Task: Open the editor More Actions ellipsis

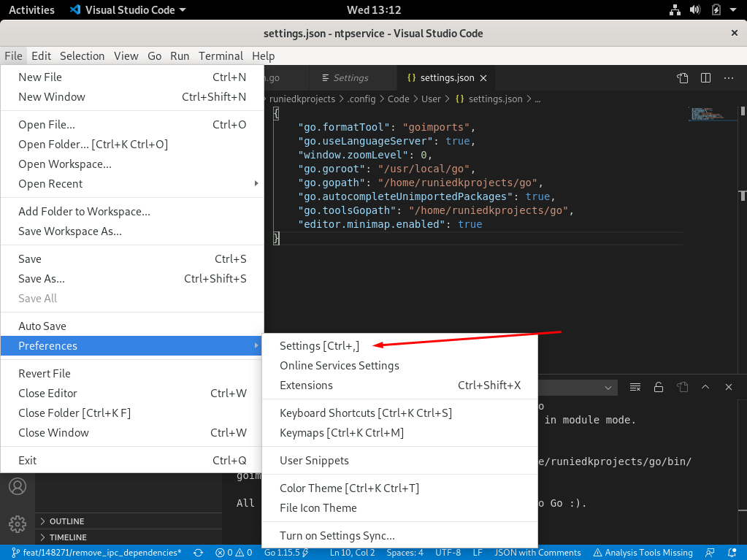Action: coord(728,78)
